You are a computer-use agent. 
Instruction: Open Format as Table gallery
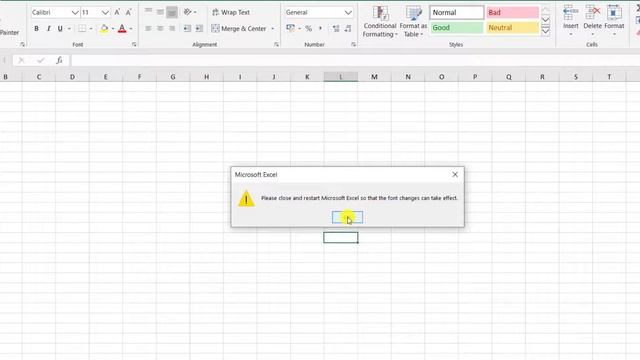413,22
